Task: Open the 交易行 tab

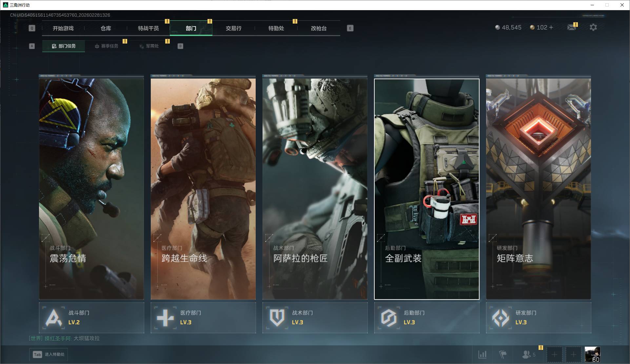Action: tap(233, 28)
